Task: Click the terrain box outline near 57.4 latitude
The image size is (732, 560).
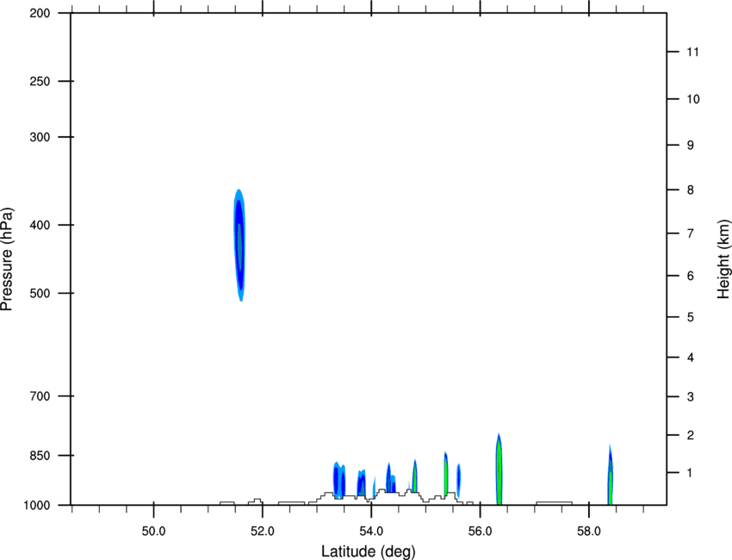Action: (x=554, y=503)
